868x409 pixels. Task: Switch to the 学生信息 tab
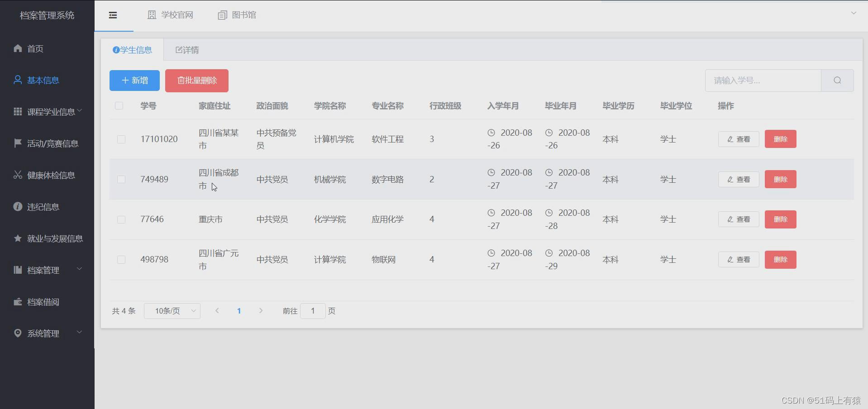(x=132, y=50)
